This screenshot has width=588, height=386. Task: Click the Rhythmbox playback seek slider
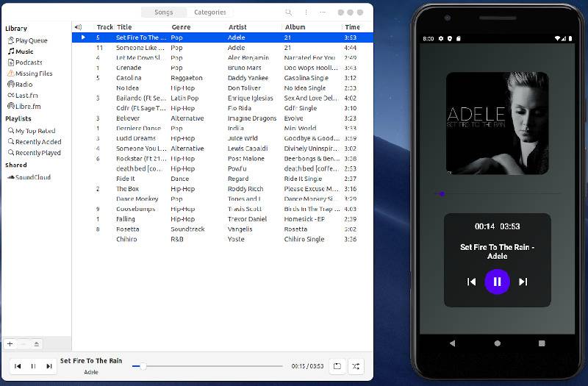click(207, 366)
